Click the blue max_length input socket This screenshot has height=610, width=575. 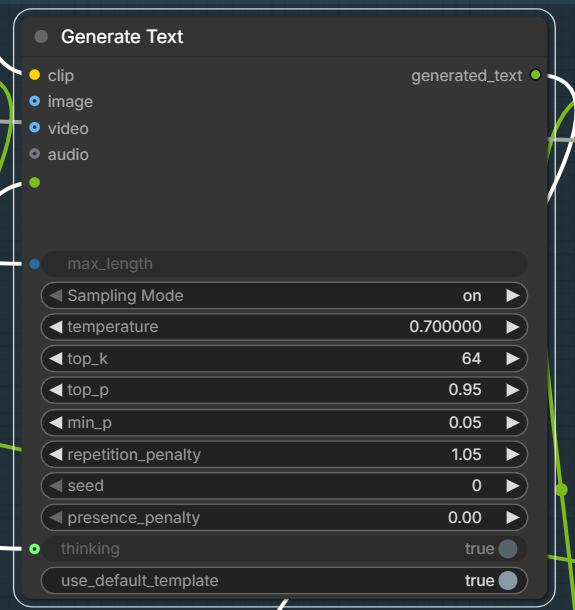[35, 264]
